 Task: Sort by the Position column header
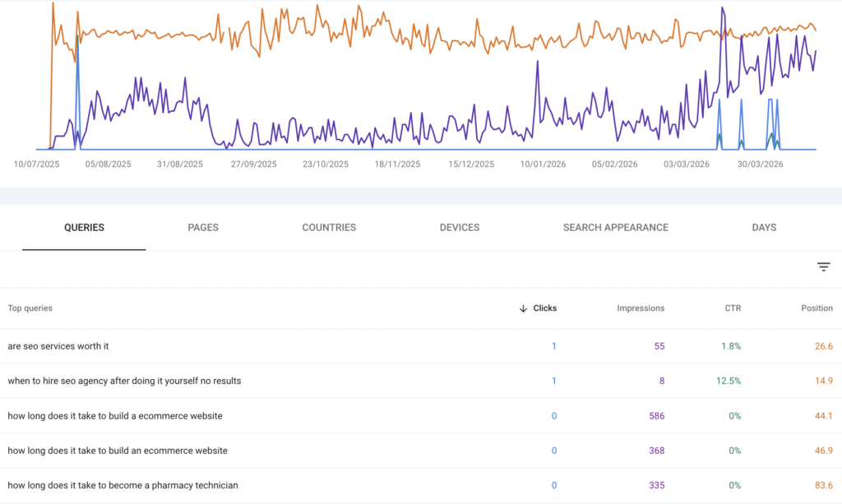pyautogui.click(x=817, y=308)
